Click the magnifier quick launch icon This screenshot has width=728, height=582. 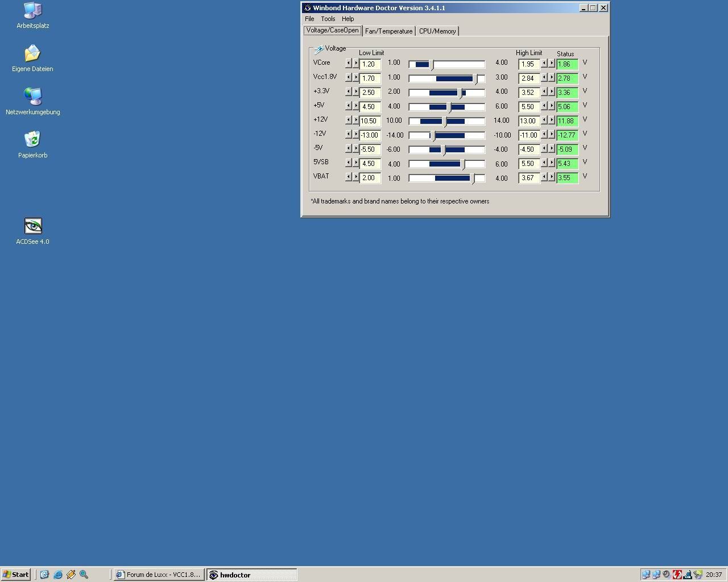[84, 575]
